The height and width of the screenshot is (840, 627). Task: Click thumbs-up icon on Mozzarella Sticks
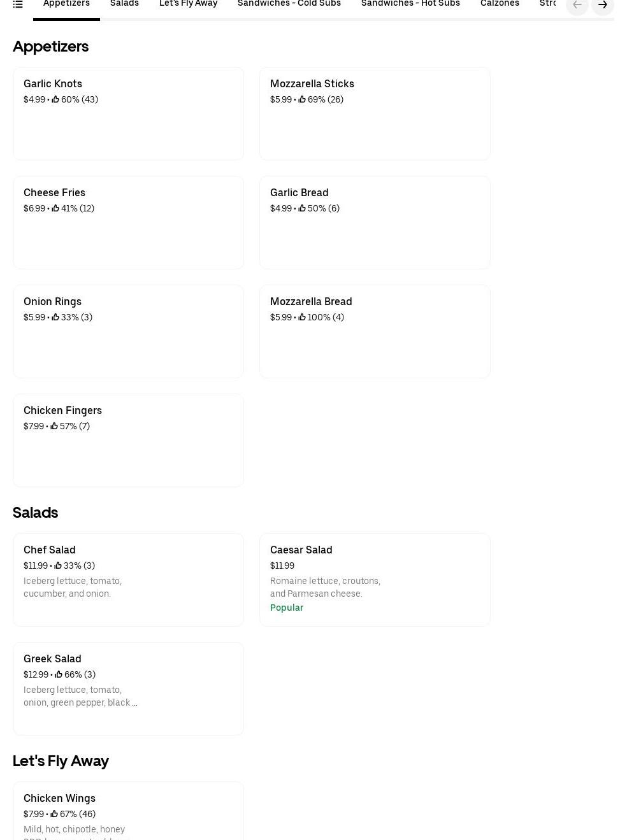point(302,99)
